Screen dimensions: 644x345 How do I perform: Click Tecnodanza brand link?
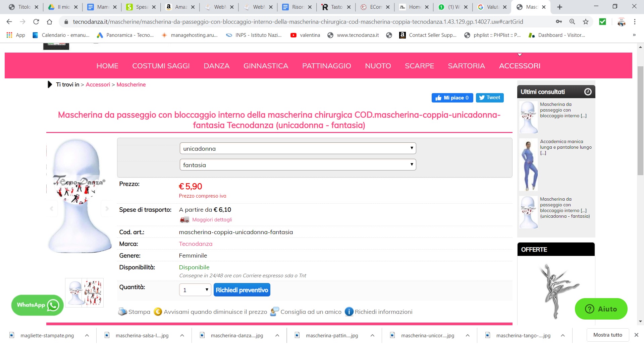[x=196, y=244]
